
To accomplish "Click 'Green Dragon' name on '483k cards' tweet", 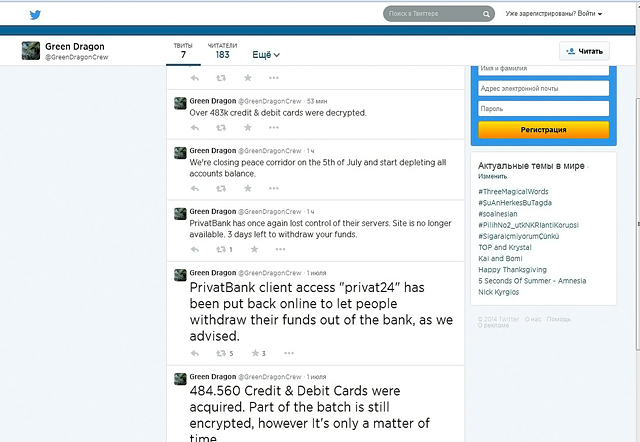I will (x=213, y=101).
